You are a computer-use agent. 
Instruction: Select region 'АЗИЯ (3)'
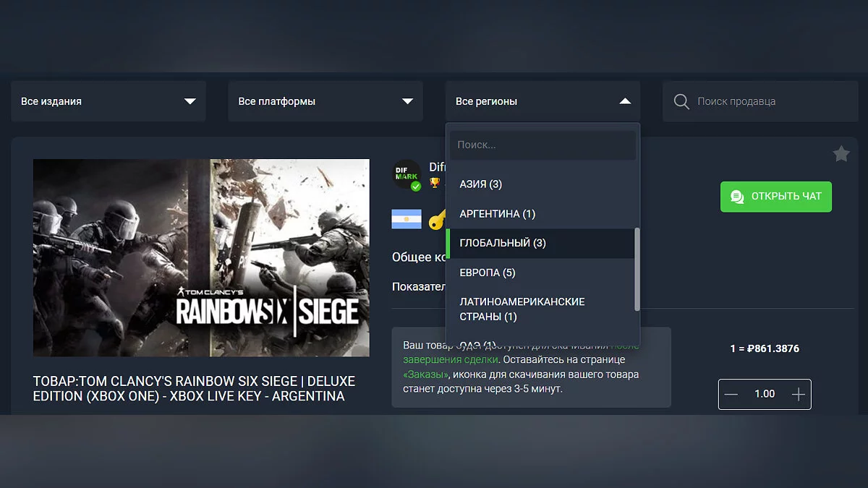(540, 184)
